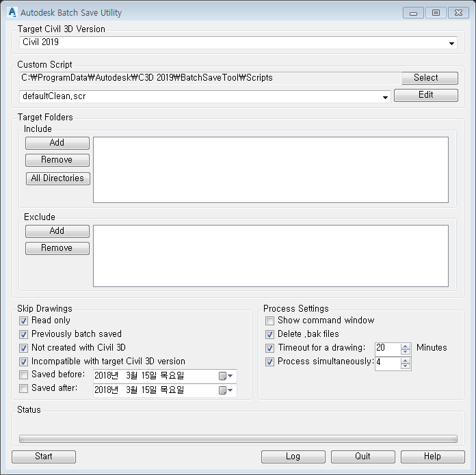Click the Status progress bar
476x475 pixels.
[x=238, y=439]
